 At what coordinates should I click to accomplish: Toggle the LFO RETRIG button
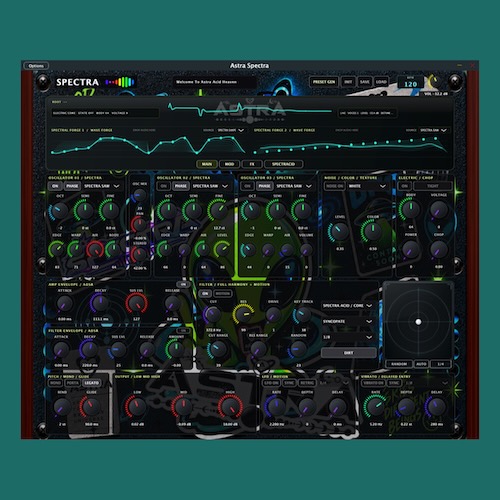coord(307,383)
